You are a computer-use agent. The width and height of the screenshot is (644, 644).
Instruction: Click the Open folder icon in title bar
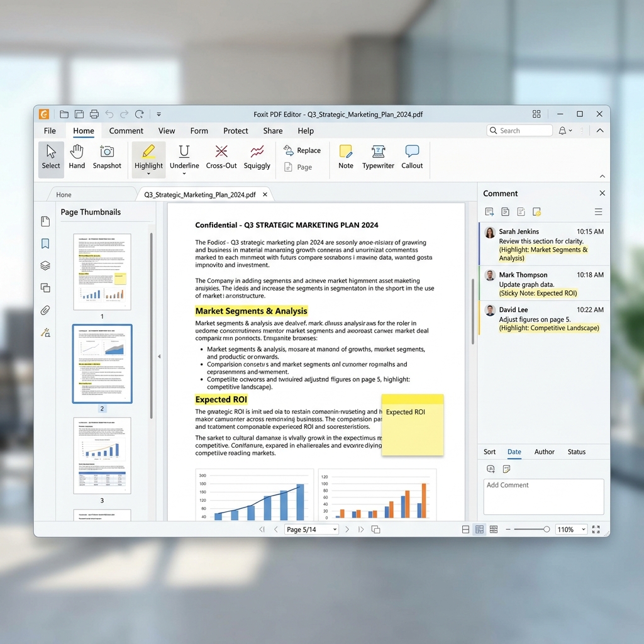point(64,114)
